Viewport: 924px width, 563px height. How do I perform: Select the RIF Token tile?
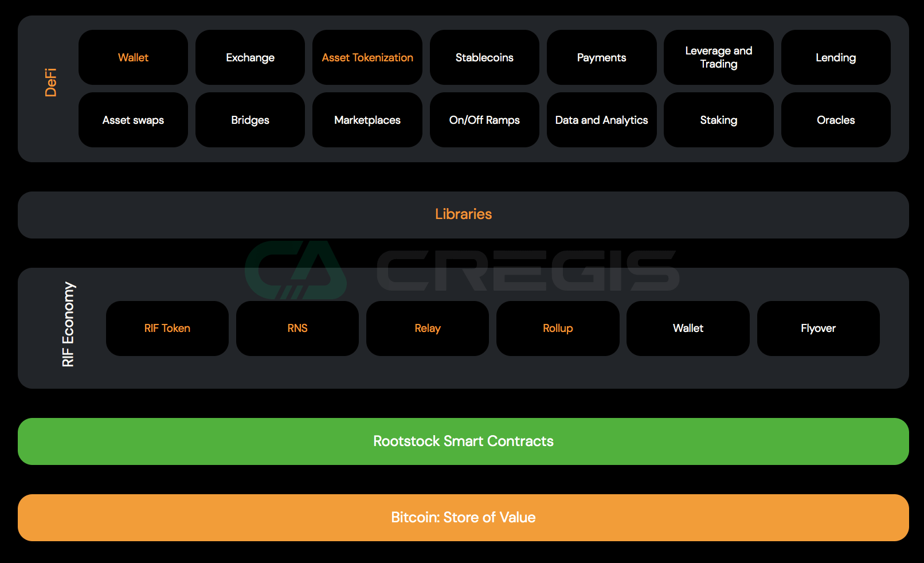click(x=167, y=329)
